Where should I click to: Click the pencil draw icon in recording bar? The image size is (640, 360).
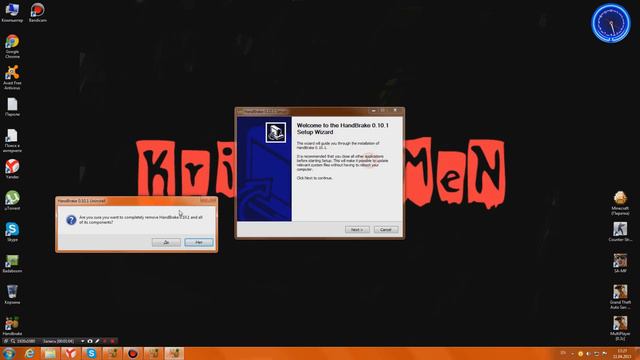(97, 341)
